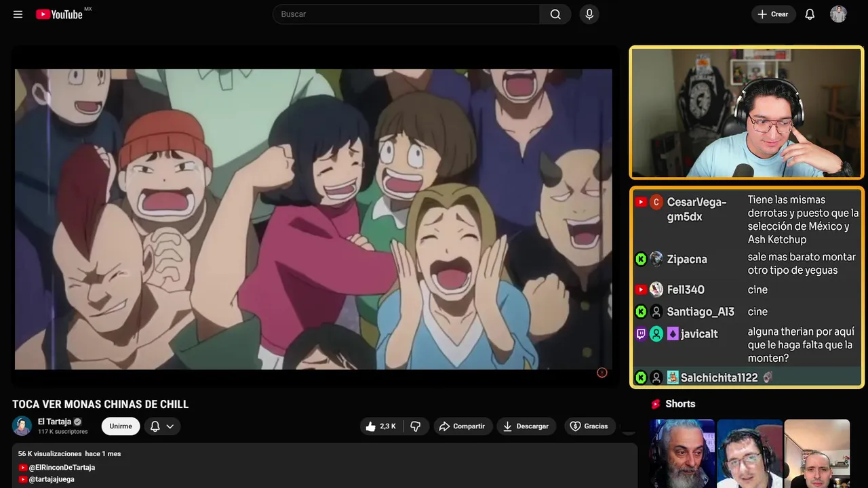Image resolution: width=868 pixels, height=488 pixels.
Task: Click the javicalt user avatar
Action: click(656, 334)
